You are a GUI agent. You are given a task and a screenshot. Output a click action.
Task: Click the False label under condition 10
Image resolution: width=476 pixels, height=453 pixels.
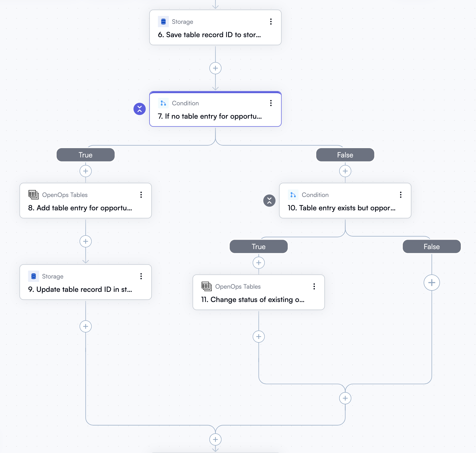pos(431,246)
